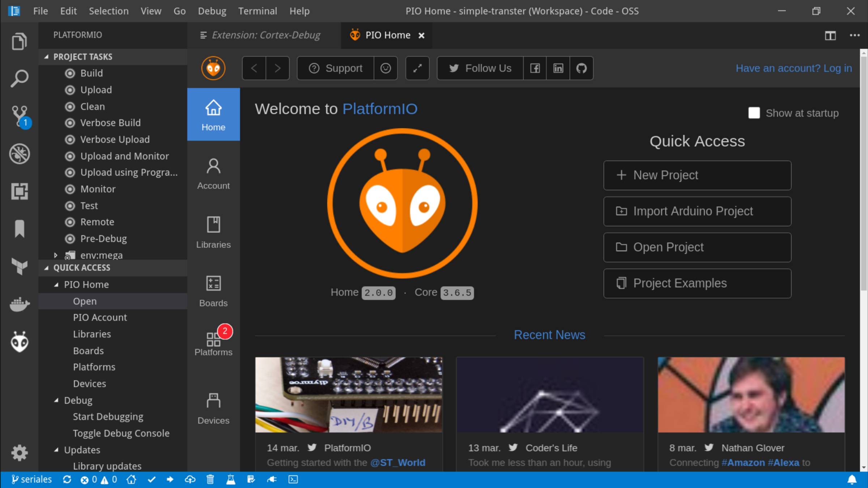
Task: Click the cloud upload icon in status bar
Action: pyautogui.click(x=190, y=480)
